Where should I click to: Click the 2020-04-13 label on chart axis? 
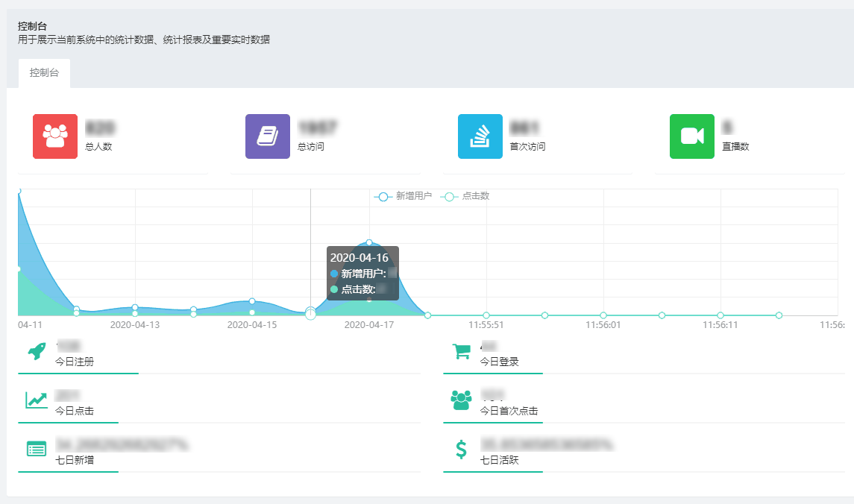click(135, 325)
